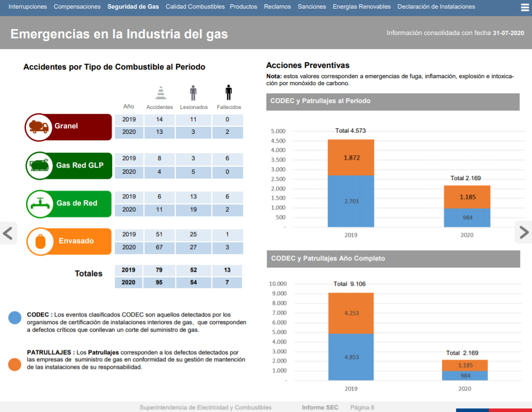The height and width of the screenshot is (412, 532).
Task: Click the Accidentes traffic cone icon
Action: [x=161, y=93]
